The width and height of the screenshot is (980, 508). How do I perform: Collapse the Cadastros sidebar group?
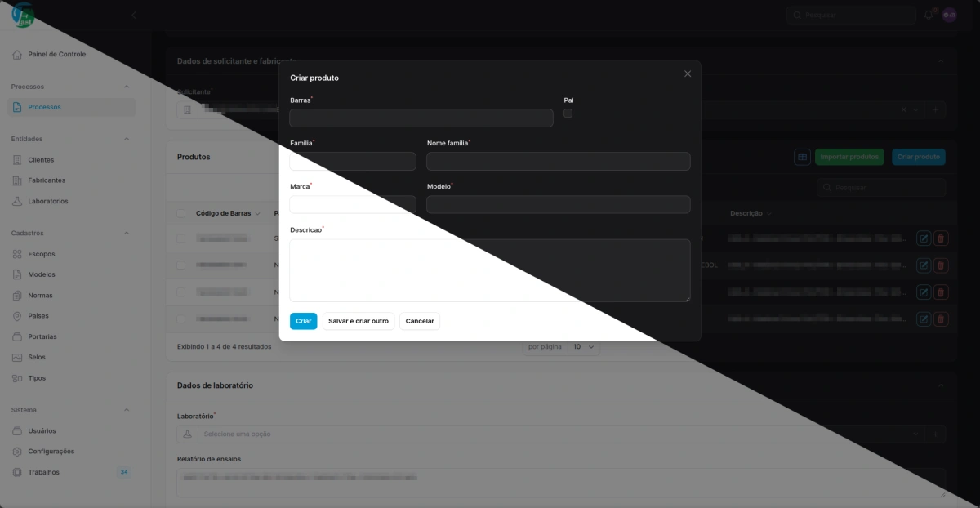click(126, 234)
